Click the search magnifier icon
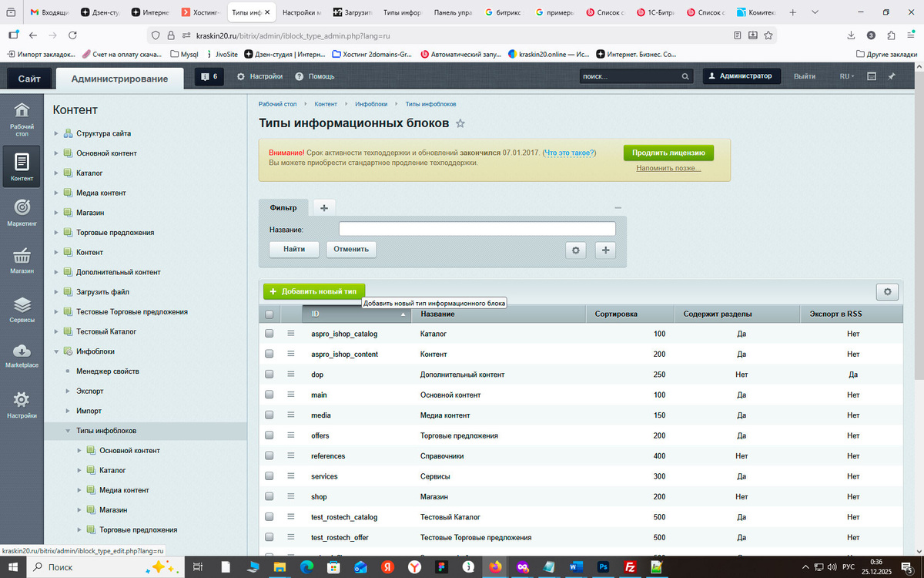The image size is (924, 578). click(685, 77)
